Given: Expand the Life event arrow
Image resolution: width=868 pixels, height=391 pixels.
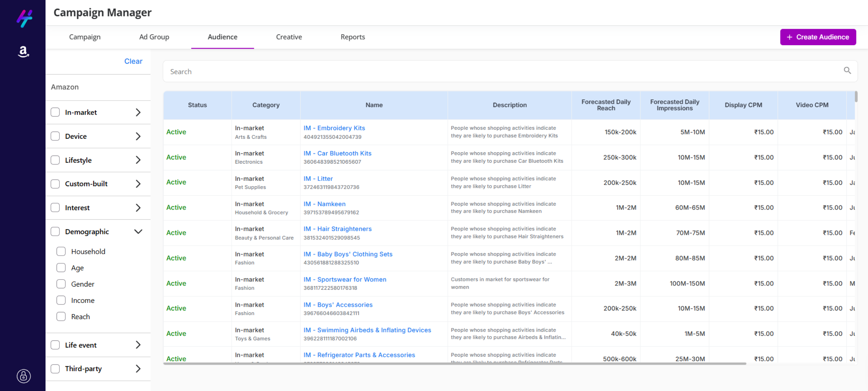Looking at the screenshot, I should click(138, 345).
